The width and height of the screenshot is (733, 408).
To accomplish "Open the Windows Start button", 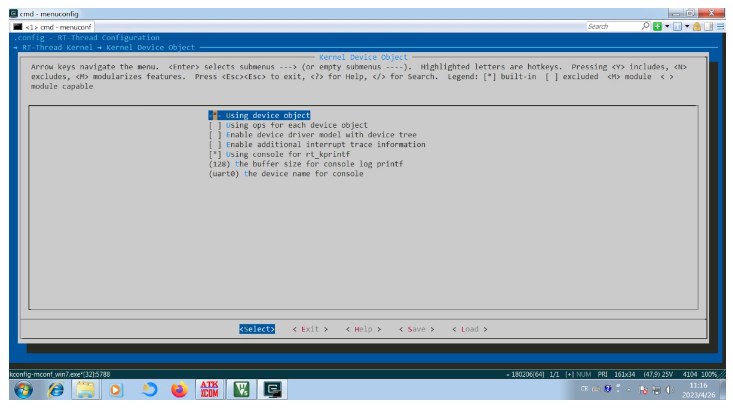I will [23, 389].
